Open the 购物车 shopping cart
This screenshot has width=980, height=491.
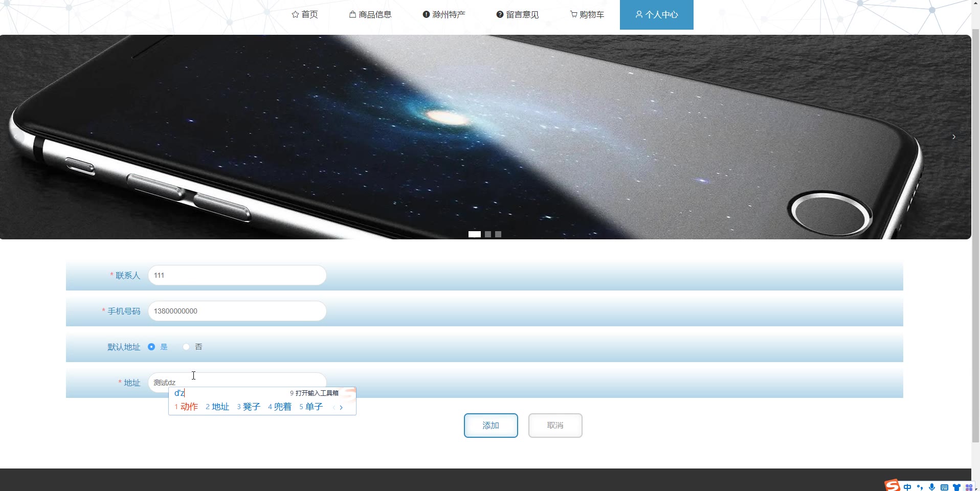tap(587, 14)
